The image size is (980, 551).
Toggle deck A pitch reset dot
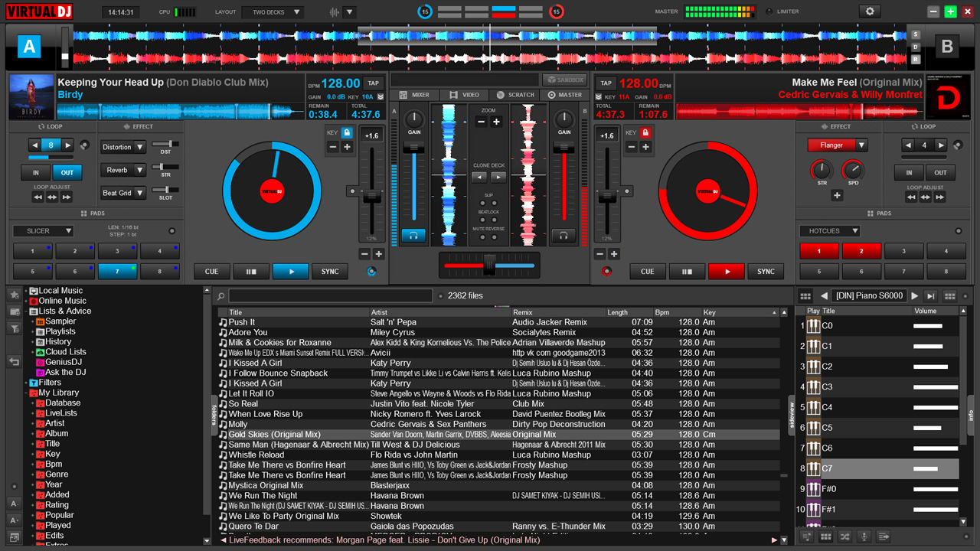pos(352,191)
